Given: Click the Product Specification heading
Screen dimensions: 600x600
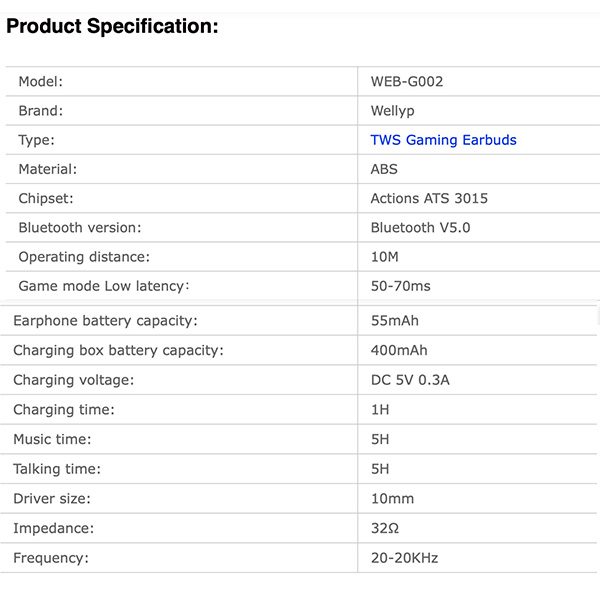Looking at the screenshot, I should tap(112, 27).
